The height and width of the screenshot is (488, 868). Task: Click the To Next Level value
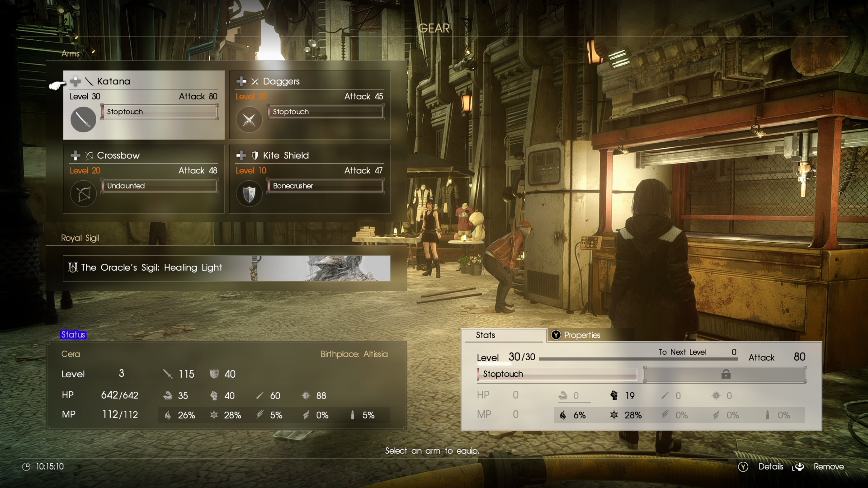(734, 352)
